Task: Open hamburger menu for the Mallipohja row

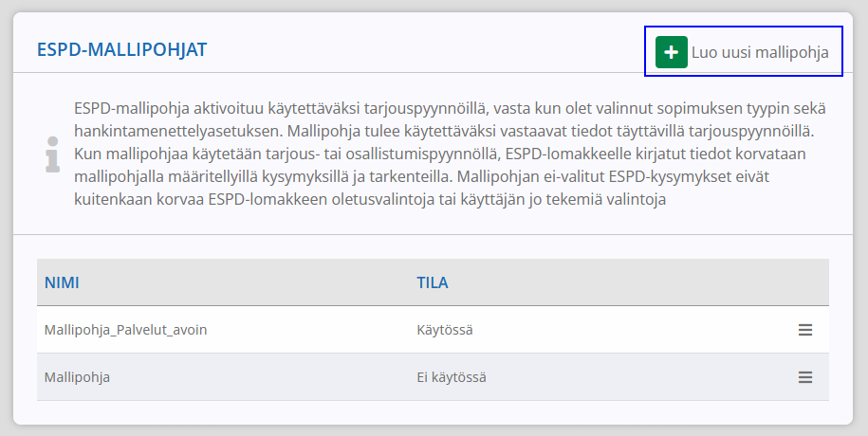Action: pos(804,377)
